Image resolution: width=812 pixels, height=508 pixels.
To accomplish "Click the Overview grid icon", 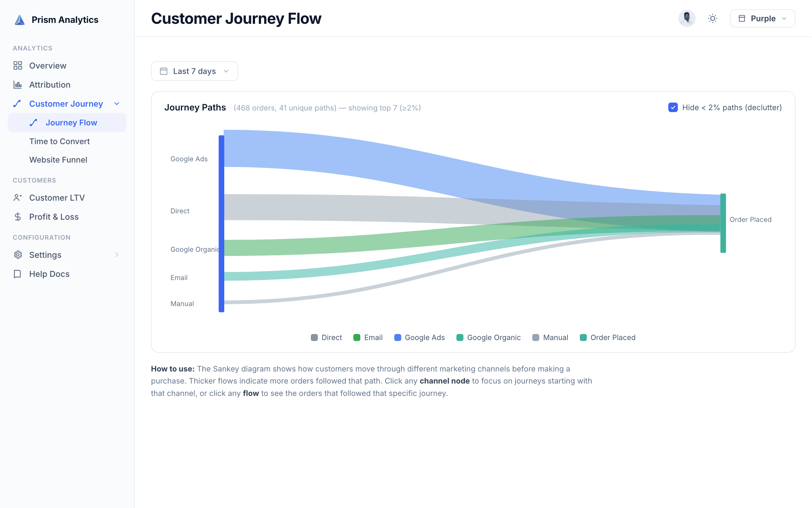I will [18, 65].
